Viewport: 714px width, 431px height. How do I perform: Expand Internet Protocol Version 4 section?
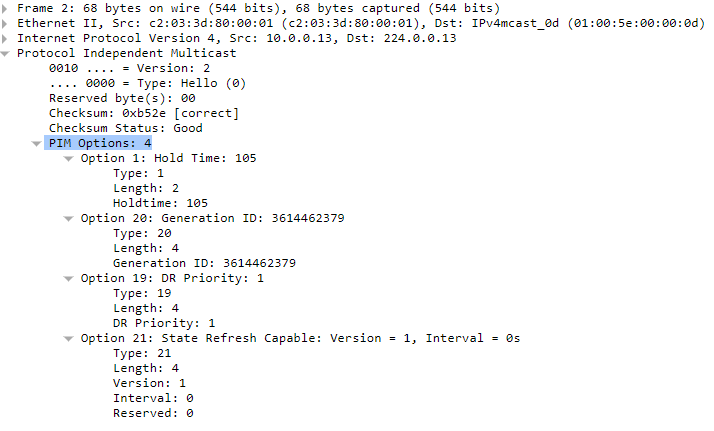coord(5,39)
